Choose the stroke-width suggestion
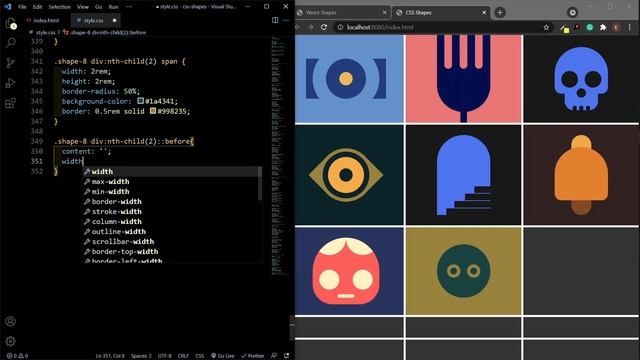 (x=171, y=211)
